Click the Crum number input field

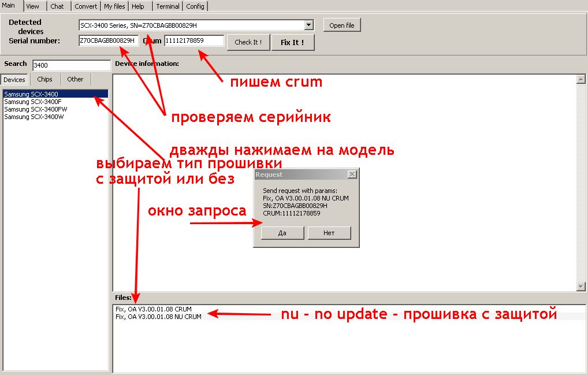[194, 41]
